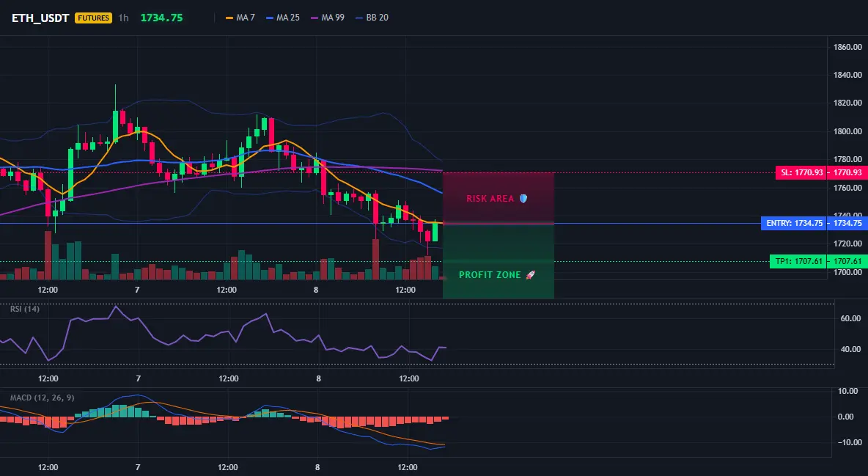
Task: Click the orange MA 7 color dash in legend
Action: (x=229, y=18)
